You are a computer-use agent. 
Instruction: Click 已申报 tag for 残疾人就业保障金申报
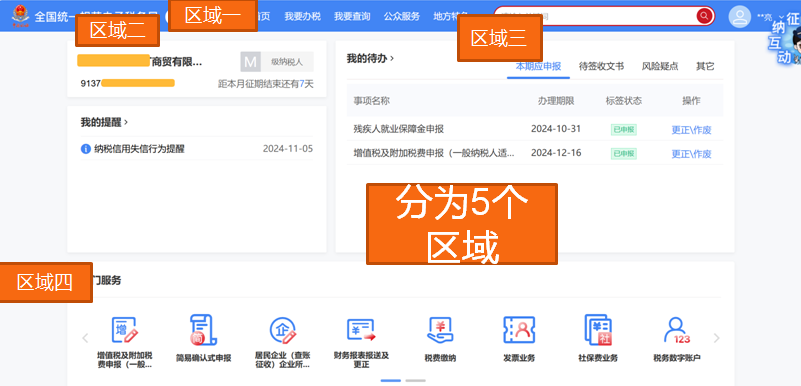(624, 130)
